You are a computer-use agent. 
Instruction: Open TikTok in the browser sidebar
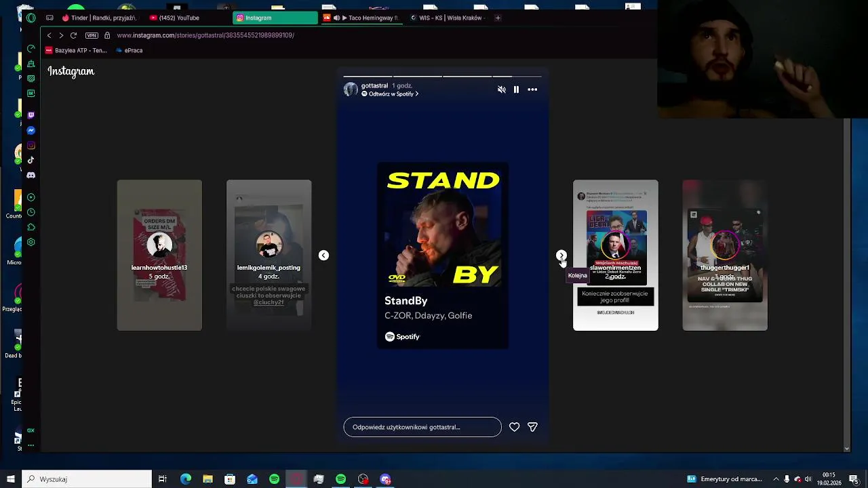tap(31, 160)
